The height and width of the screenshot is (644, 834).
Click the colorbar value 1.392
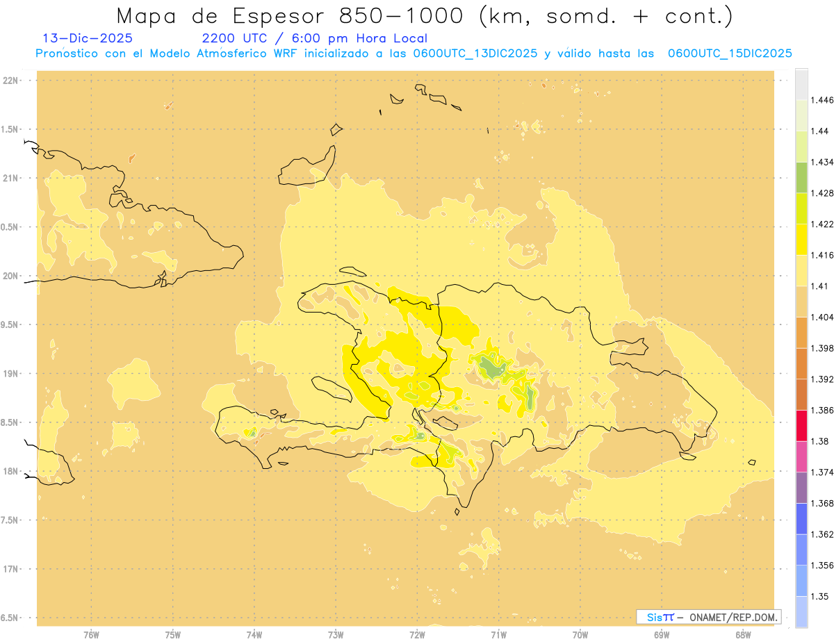pos(821,379)
